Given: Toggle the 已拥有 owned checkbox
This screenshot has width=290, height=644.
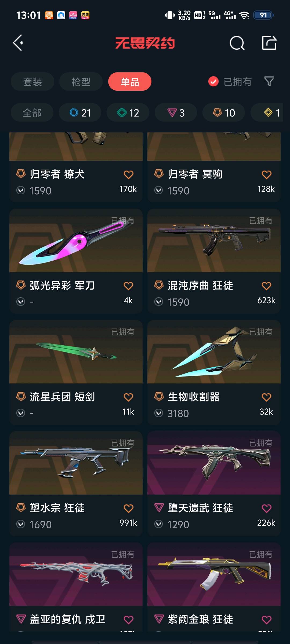Looking at the screenshot, I should [x=213, y=82].
